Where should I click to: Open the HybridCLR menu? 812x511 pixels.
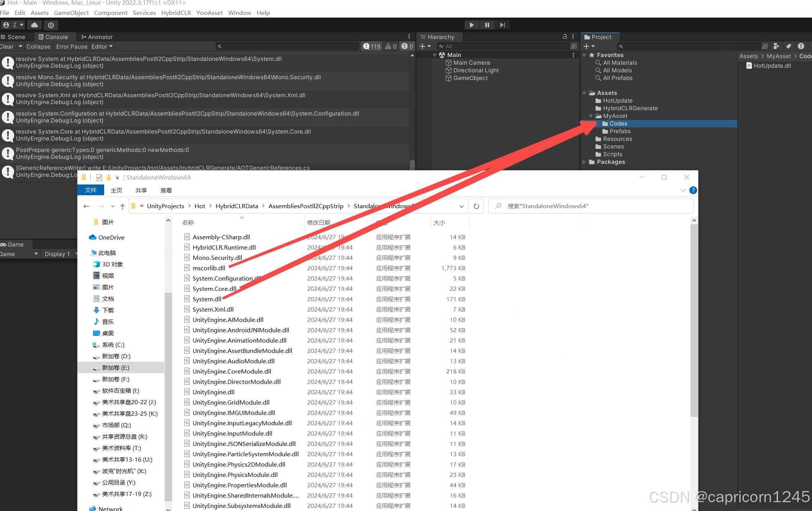[176, 13]
